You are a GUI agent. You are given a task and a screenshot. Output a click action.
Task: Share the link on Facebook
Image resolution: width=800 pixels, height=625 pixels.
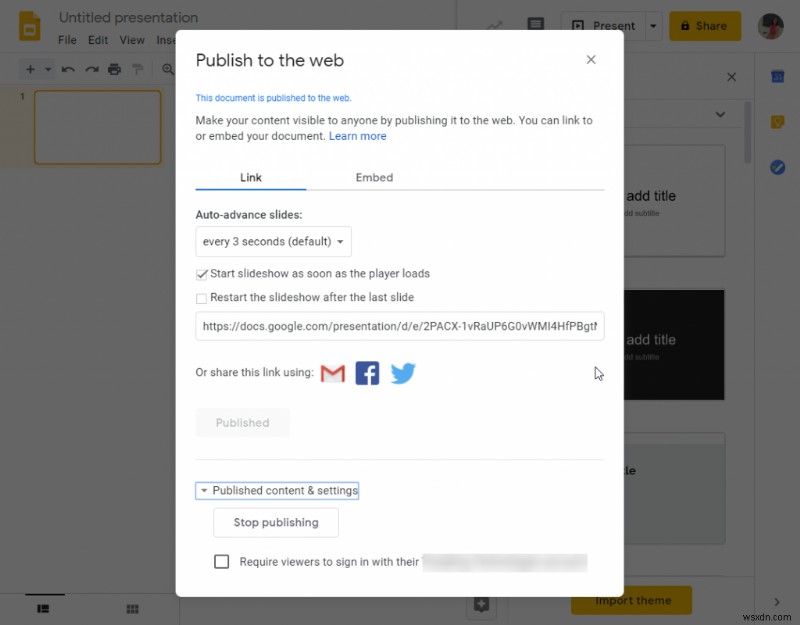[367, 372]
